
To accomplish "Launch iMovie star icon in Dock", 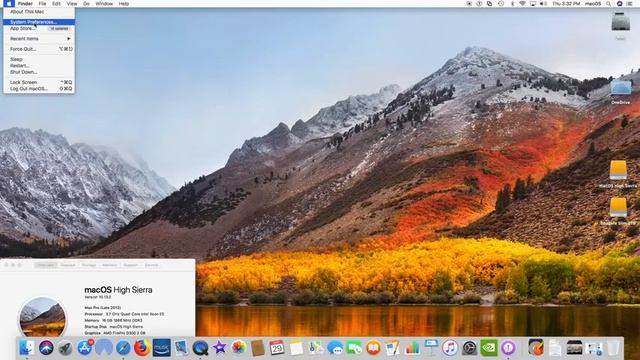I will [x=220, y=348].
